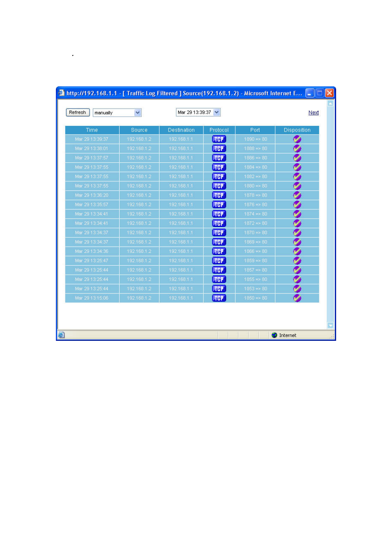Click the 'Mar 29 13:38:01' time cell
392x555 pixels.
92,149
